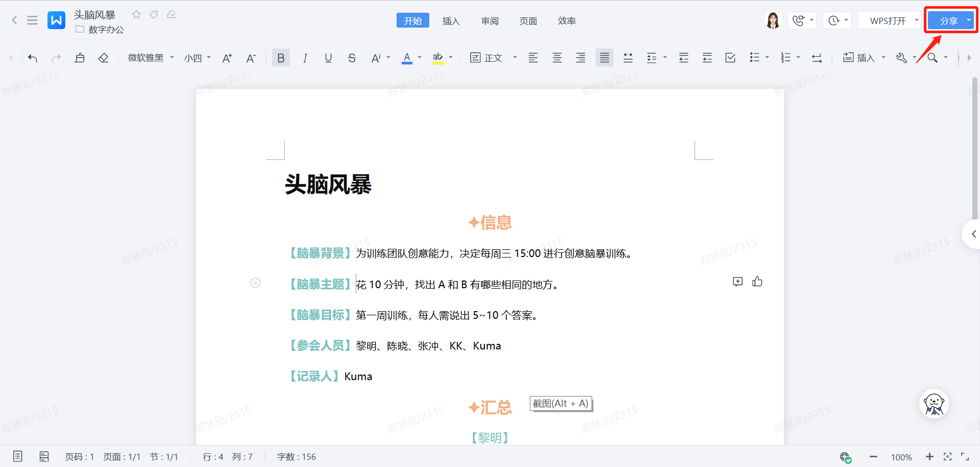
Task: Add a comment to the 脑暴主题 line
Action: click(738, 282)
